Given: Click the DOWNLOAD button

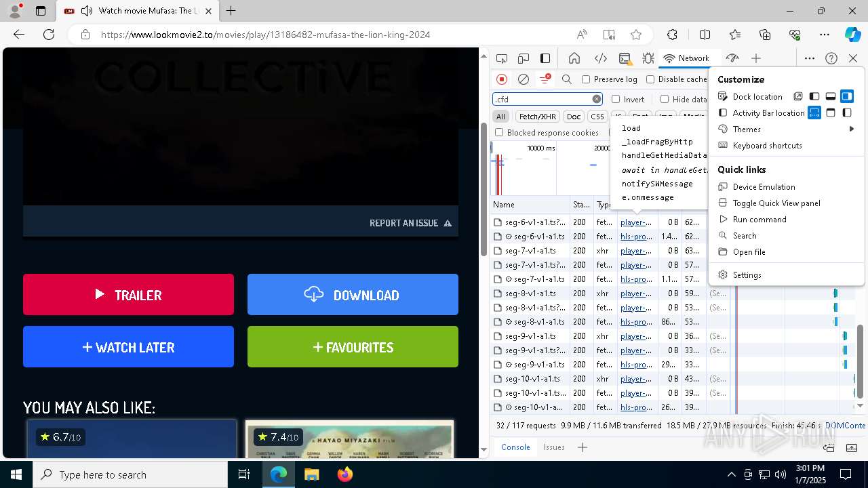Looking at the screenshot, I should coord(353,294).
